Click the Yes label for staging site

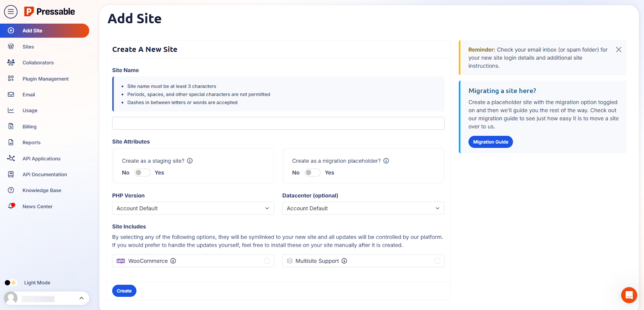(159, 172)
